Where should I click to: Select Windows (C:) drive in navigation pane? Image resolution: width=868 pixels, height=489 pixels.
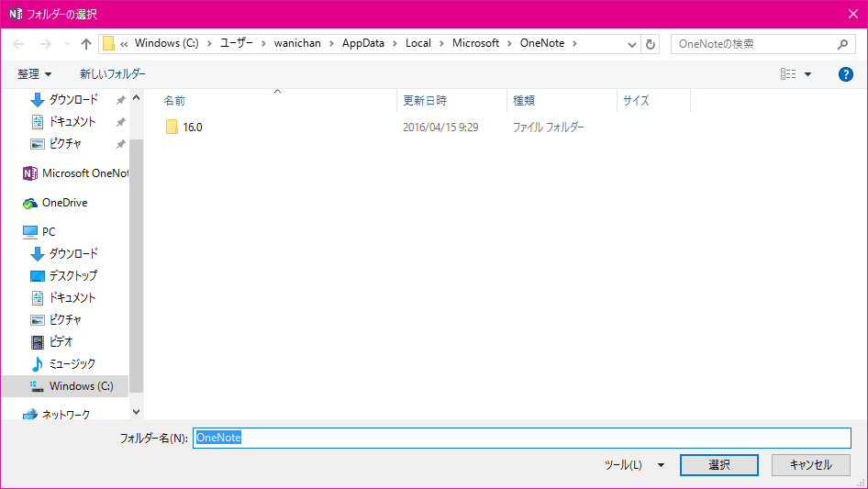click(65, 386)
